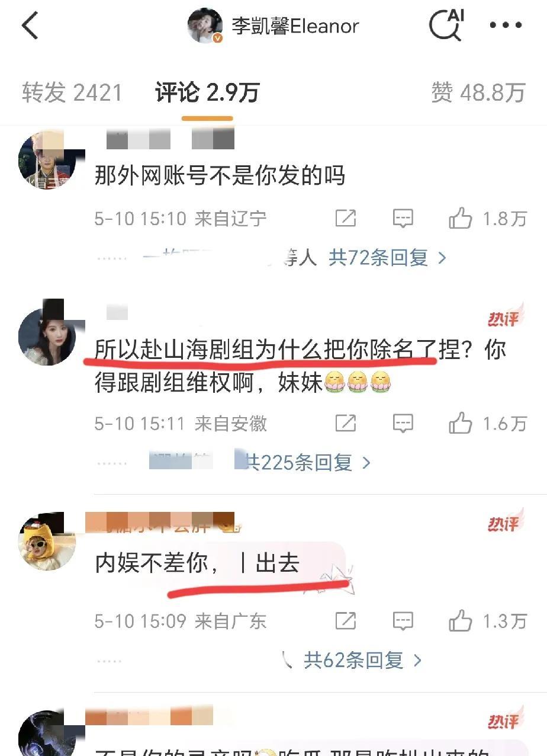Like the comment with 1.3万 likes
The height and width of the screenshot is (756, 547).
487,620
